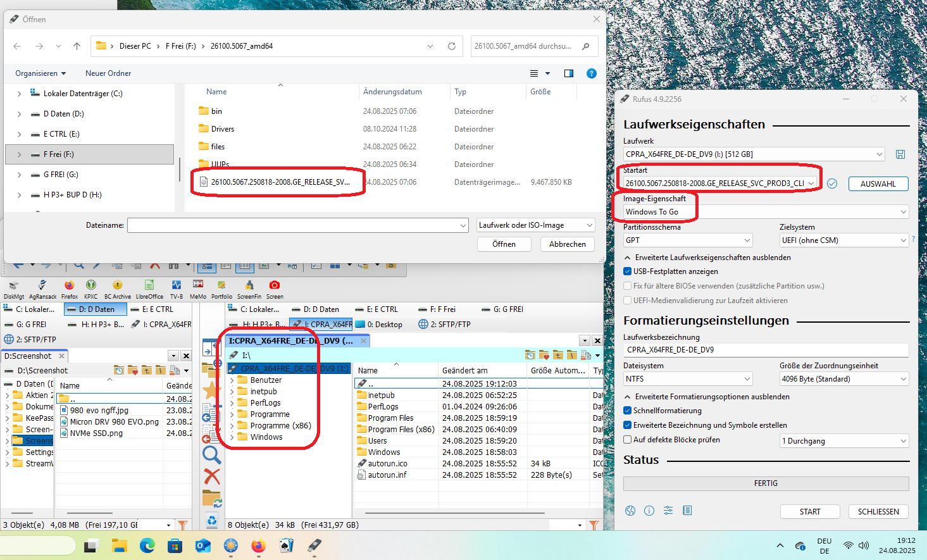Viewport: 927px width, 560px height.
Task: Toggle USB-Festplatten anzeigen checkbox
Action: 628,271
